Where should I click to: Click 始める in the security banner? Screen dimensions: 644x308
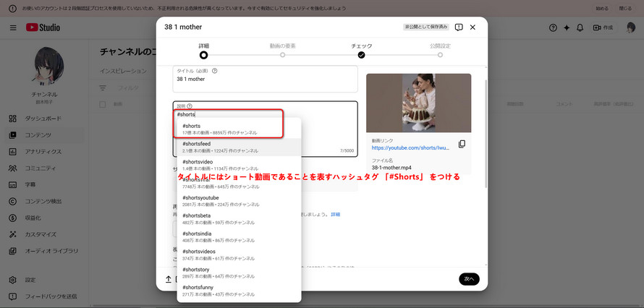(603, 8)
